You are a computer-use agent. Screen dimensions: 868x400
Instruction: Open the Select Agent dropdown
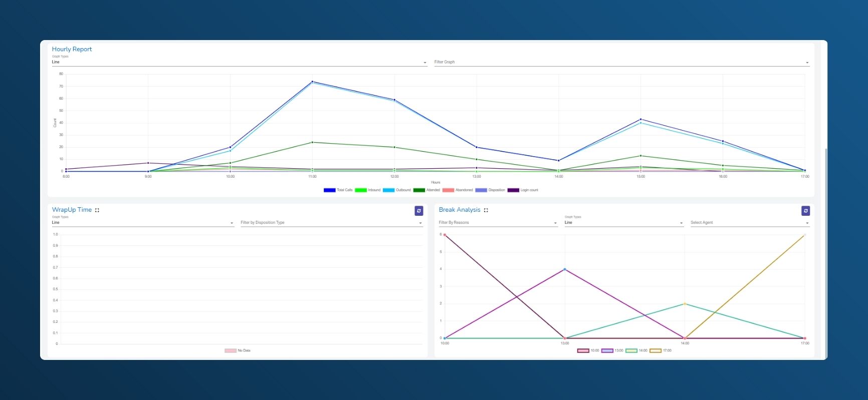[x=750, y=223]
